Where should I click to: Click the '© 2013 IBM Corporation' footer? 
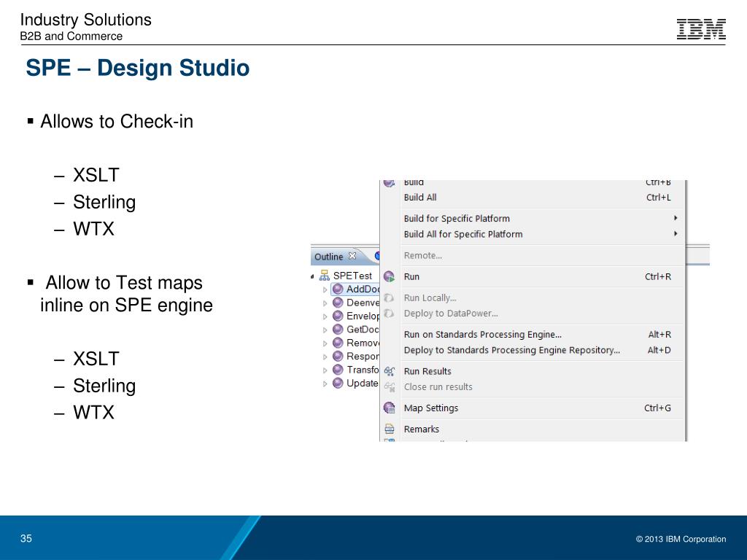(681, 539)
